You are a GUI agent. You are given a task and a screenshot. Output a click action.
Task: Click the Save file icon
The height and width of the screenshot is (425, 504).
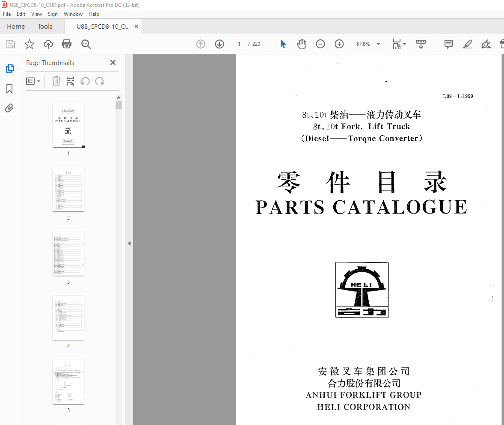click(x=11, y=44)
